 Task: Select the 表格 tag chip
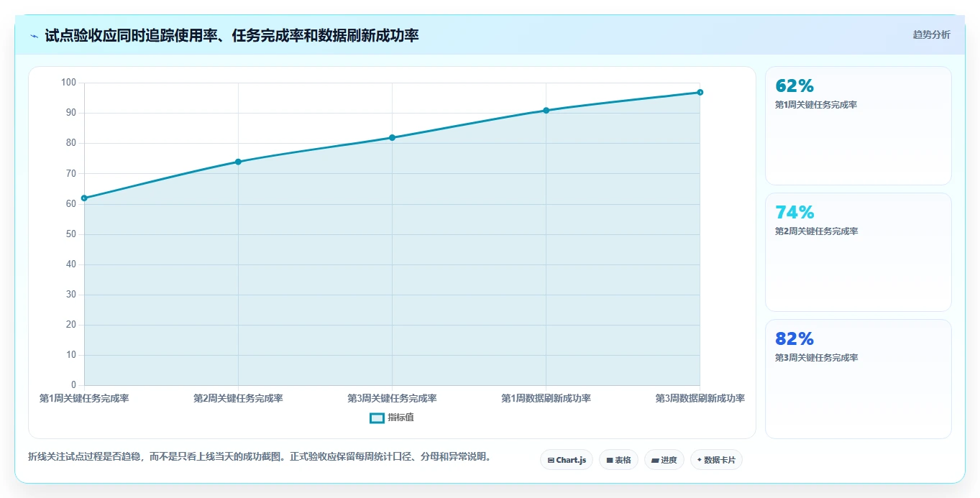click(618, 460)
